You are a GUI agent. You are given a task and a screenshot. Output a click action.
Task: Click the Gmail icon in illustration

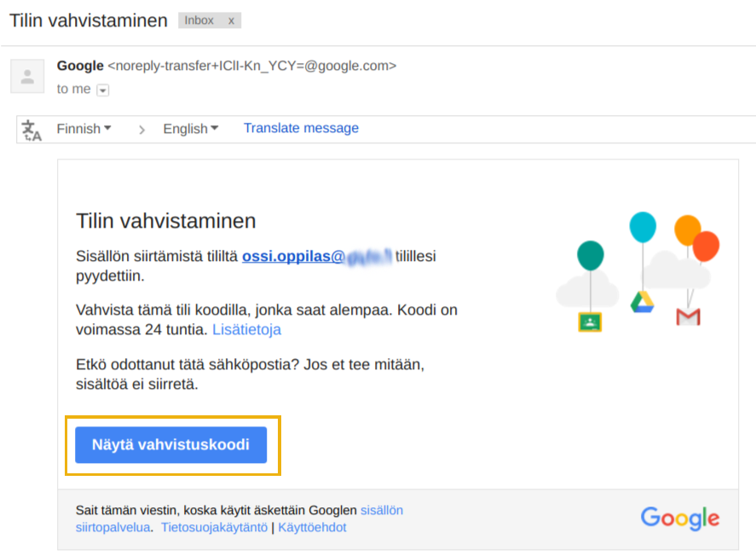688,317
